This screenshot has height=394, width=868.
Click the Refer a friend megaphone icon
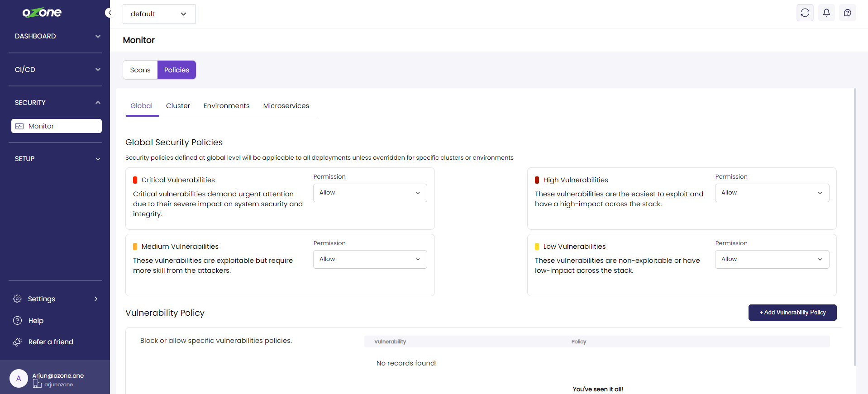point(17,342)
